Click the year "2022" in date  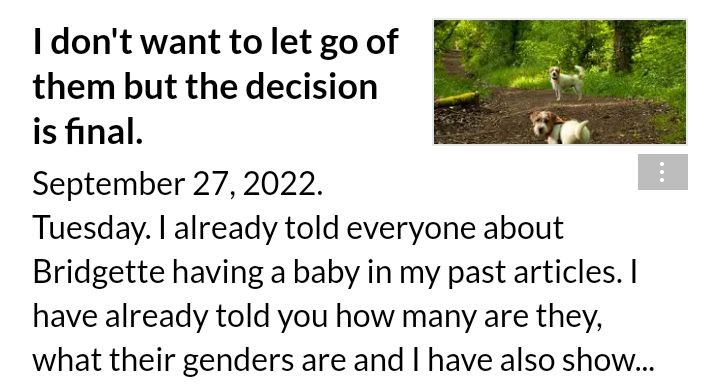[280, 184]
